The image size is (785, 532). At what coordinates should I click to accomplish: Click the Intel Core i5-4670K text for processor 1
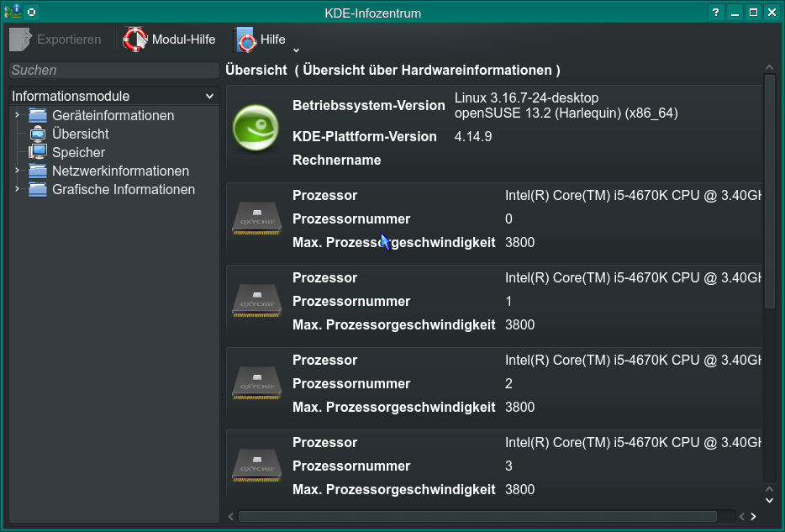coord(633,277)
